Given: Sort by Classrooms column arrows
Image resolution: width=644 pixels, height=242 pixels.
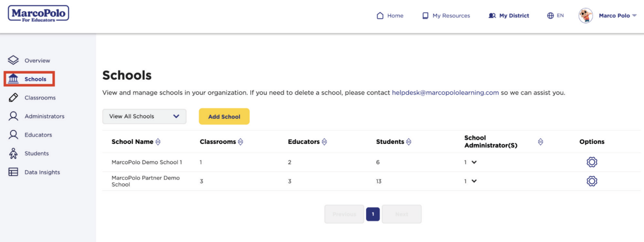Looking at the screenshot, I should [x=240, y=142].
